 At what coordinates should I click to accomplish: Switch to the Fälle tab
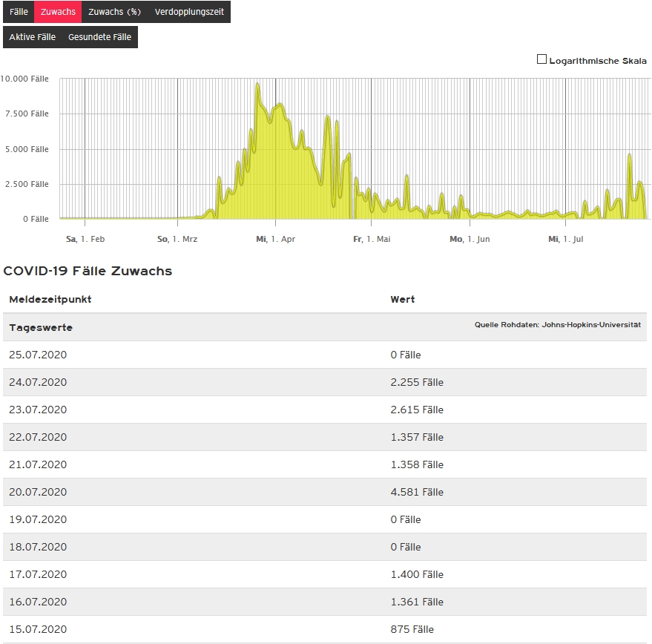coord(19,12)
